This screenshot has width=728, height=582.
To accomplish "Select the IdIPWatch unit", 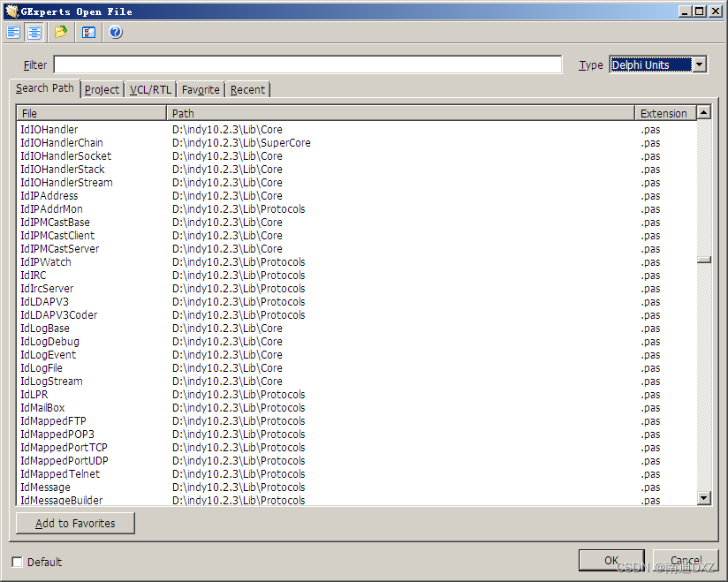I will pyautogui.click(x=357, y=261).
